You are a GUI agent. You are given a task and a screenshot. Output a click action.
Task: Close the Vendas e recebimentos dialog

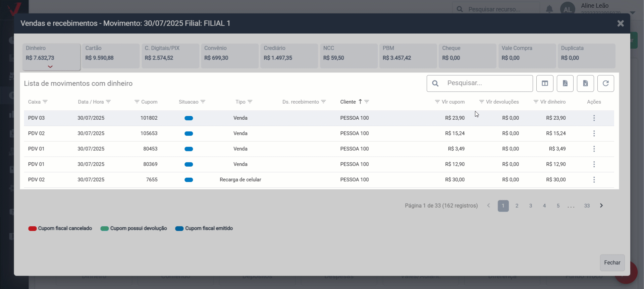[x=621, y=23]
